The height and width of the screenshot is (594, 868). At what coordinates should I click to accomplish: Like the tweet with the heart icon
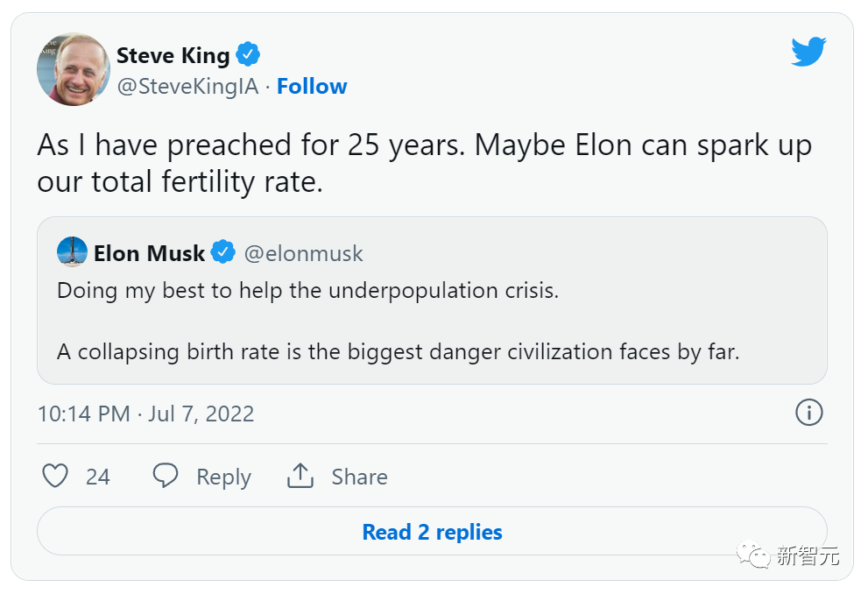(55, 477)
